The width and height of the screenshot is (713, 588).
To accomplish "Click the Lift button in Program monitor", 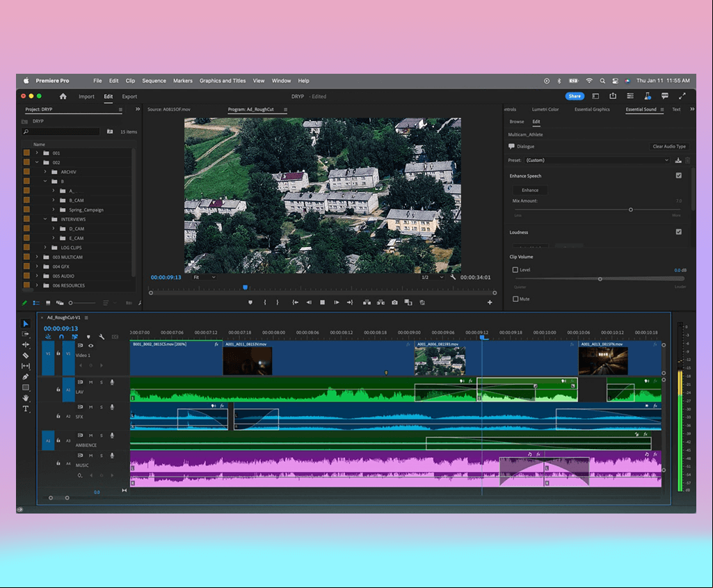I will pos(367,303).
